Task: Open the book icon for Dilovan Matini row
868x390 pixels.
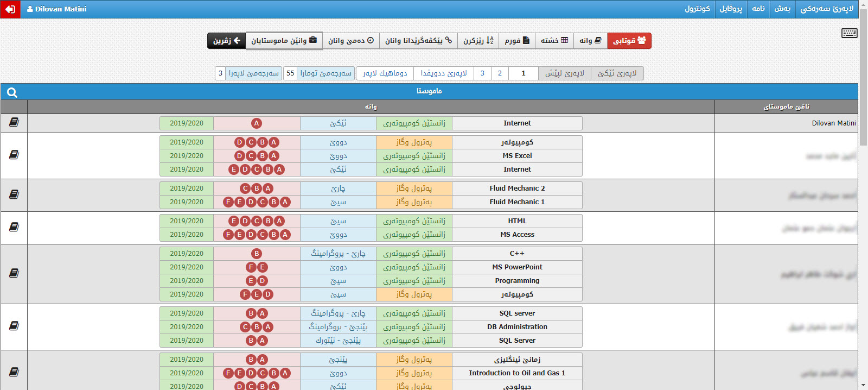Action: coord(14,123)
